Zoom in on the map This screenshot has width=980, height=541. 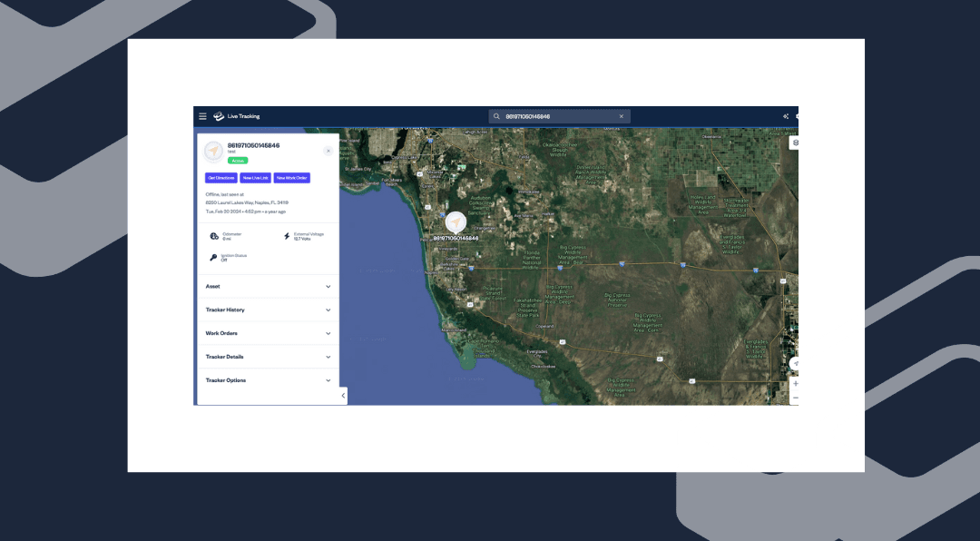[x=795, y=383]
